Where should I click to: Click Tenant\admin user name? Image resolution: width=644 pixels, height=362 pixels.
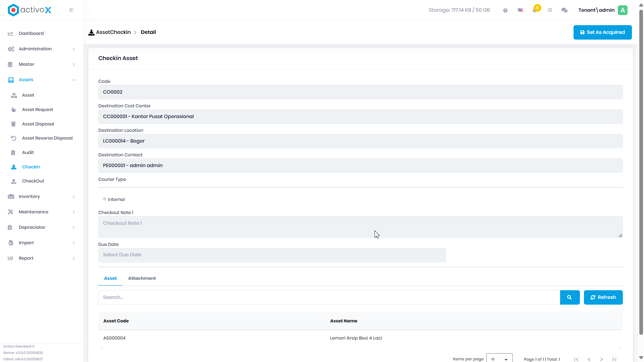click(596, 10)
